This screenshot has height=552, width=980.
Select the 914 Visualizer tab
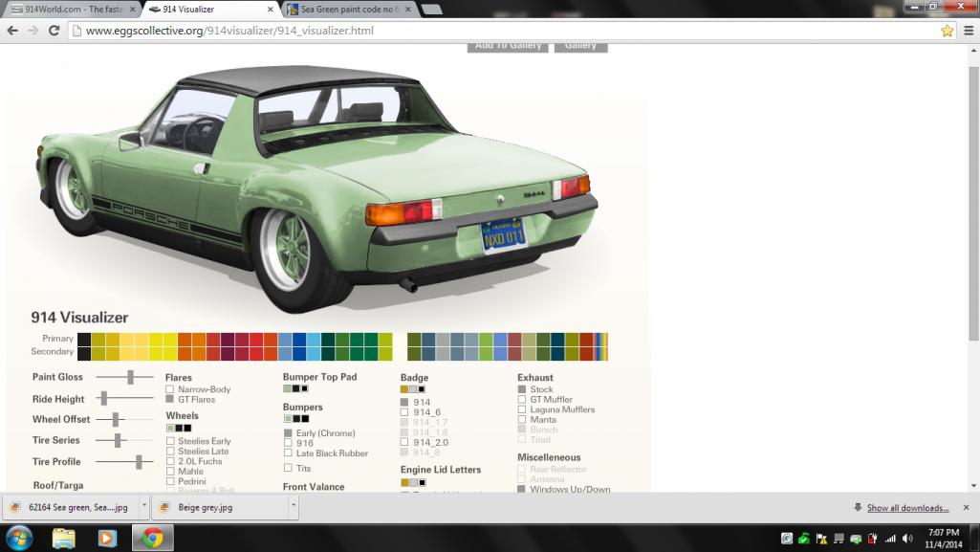click(x=211, y=10)
